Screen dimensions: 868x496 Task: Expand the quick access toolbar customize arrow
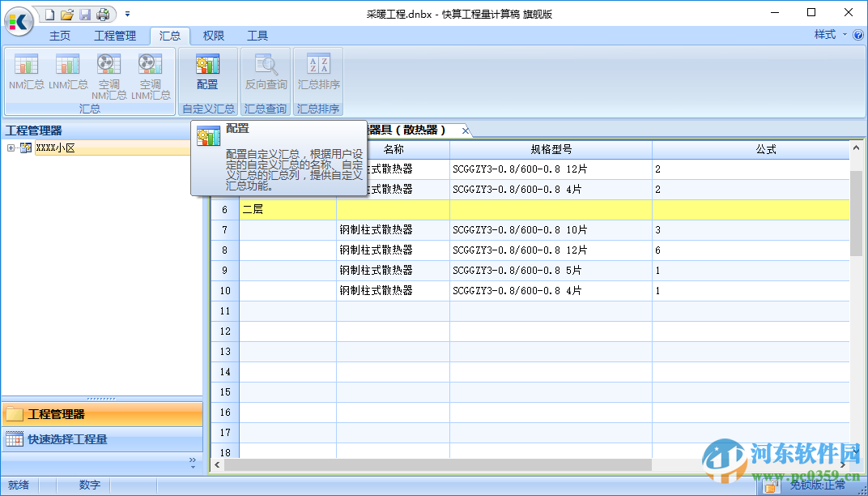126,13
